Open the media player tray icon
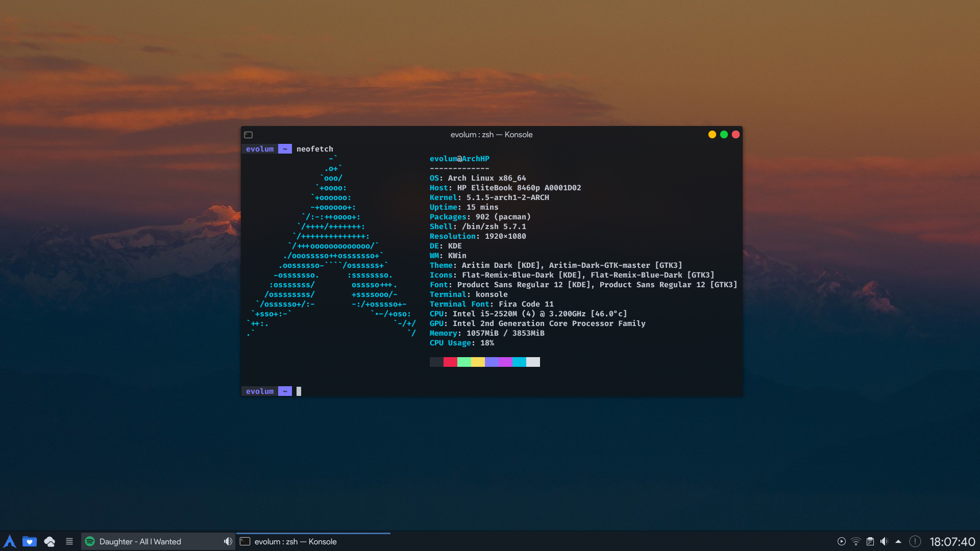The width and height of the screenshot is (980, 551). click(842, 541)
